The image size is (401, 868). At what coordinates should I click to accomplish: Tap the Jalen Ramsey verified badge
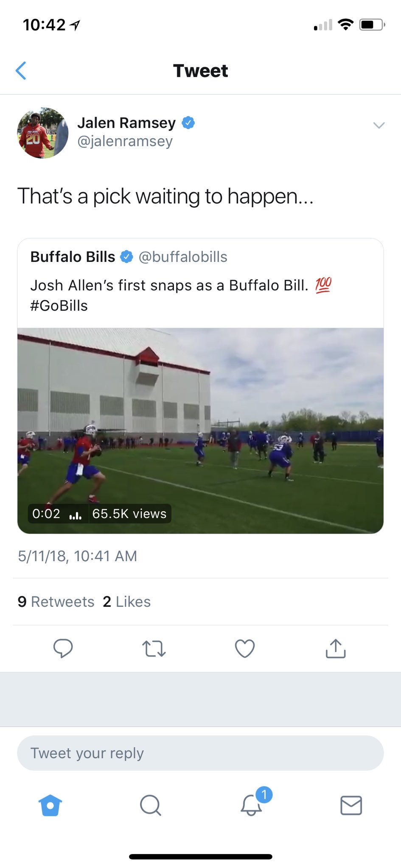(x=188, y=123)
